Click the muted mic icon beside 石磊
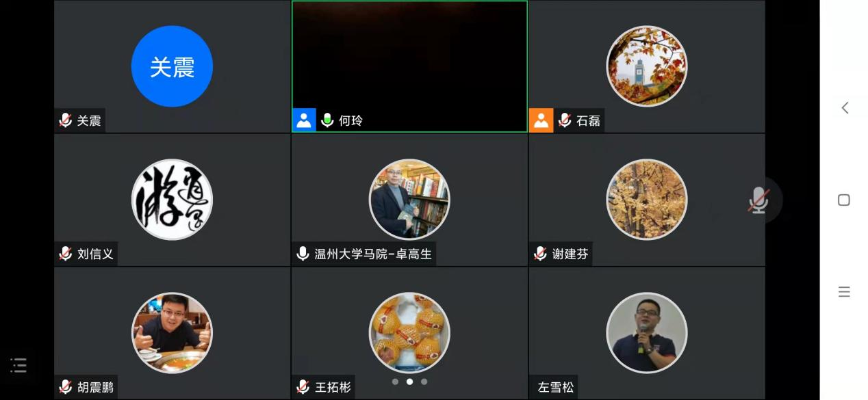 pyautogui.click(x=565, y=120)
